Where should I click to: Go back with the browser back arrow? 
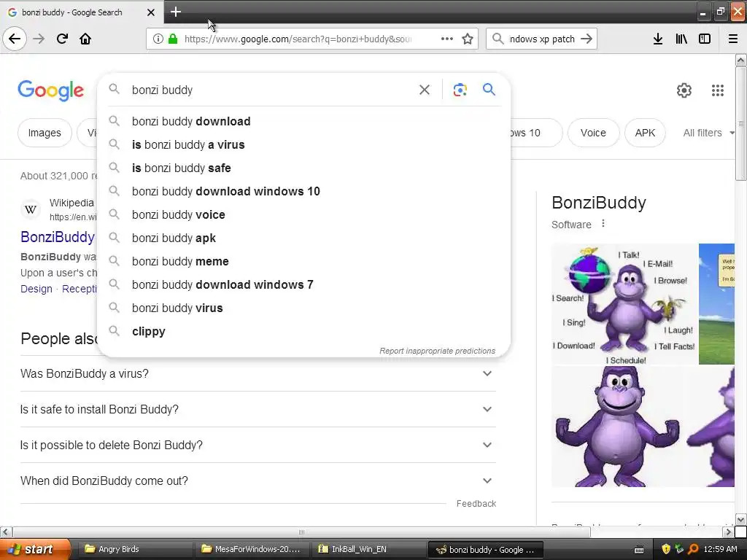(x=15, y=39)
